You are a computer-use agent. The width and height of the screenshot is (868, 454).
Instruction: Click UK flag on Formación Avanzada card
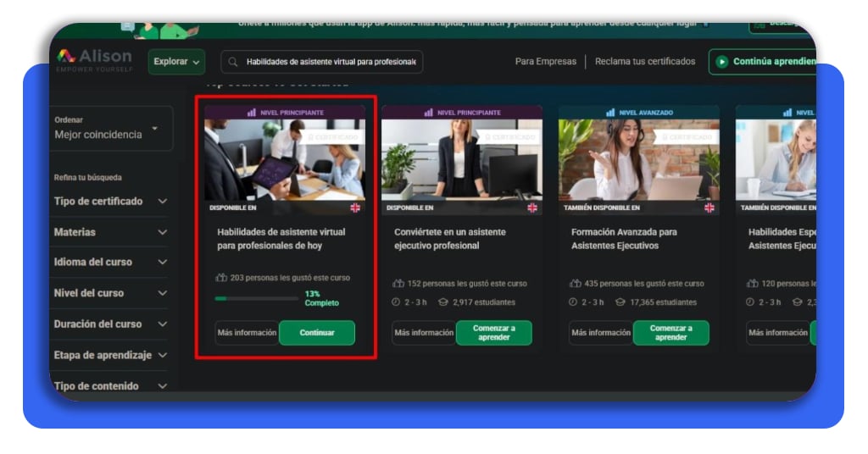coord(709,208)
